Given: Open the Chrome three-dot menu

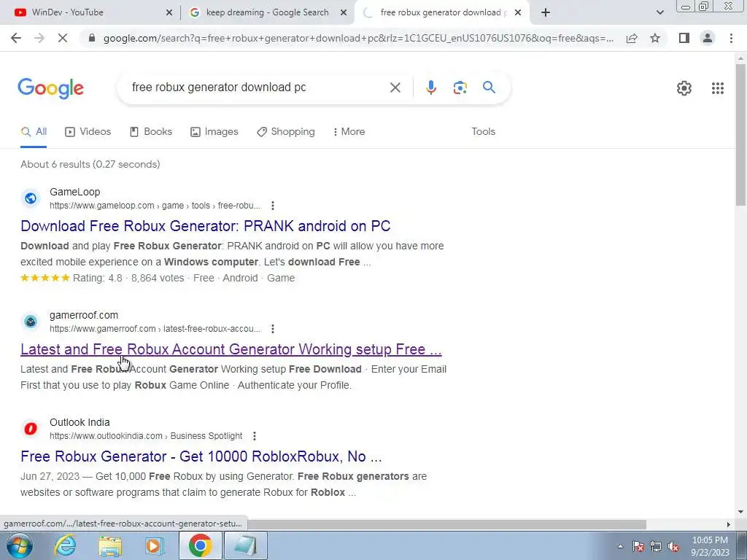Looking at the screenshot, I should point(731,38).
